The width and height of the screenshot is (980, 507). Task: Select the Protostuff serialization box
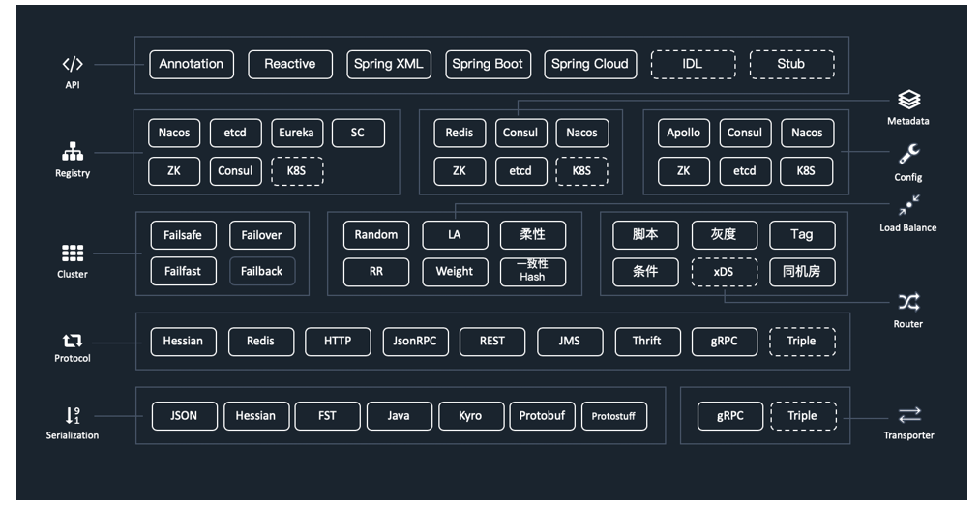pos(614,416)
